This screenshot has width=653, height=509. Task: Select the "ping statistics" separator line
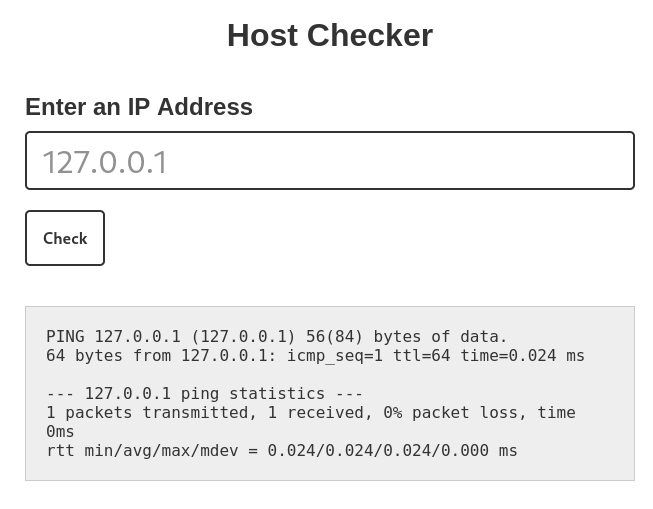[x=205, y=394]
